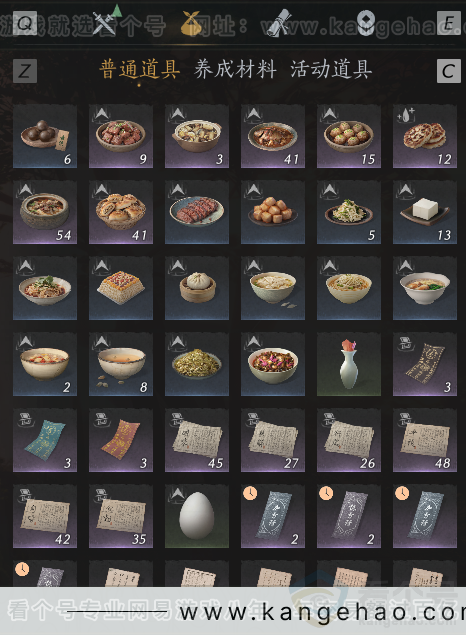Select the 普通道具 tab
Viewport: 466px width, 636px height.
140,69
